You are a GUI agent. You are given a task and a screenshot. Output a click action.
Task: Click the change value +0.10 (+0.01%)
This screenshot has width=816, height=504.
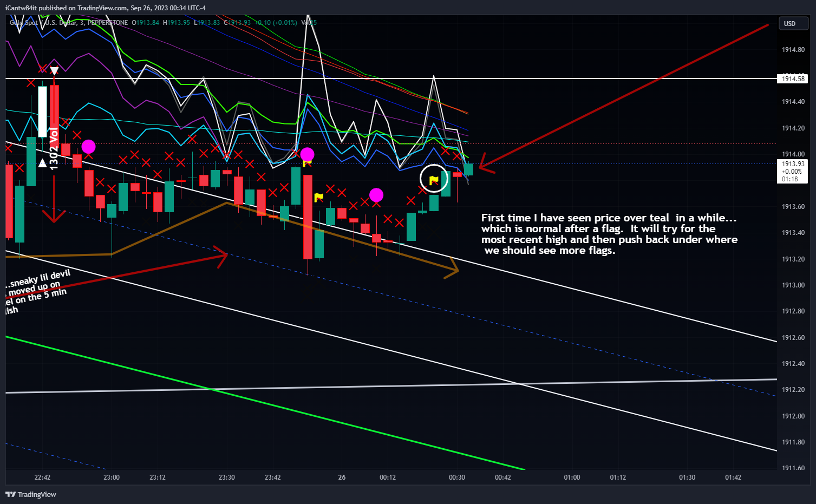click(276, 23)
